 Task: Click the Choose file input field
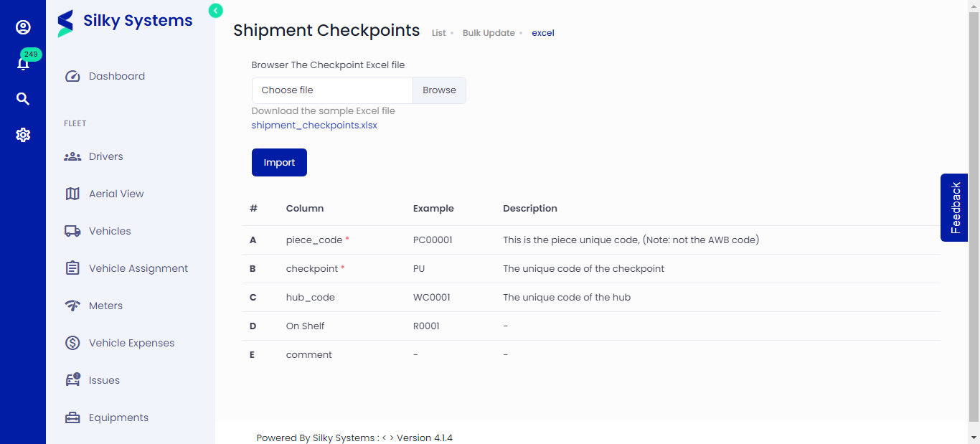(x=332, y=90)
